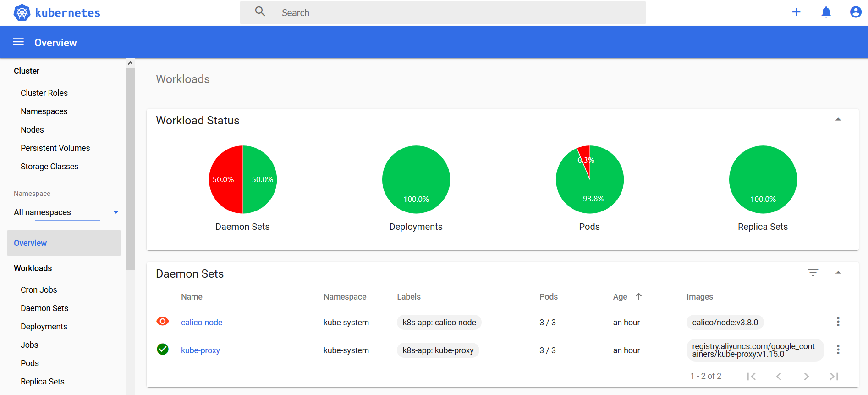This screenshot has width=868, height=395.
Task: Click the calico/node:v3.8.0 image chip
Action: pyautogui.click(x=725, y=323)
